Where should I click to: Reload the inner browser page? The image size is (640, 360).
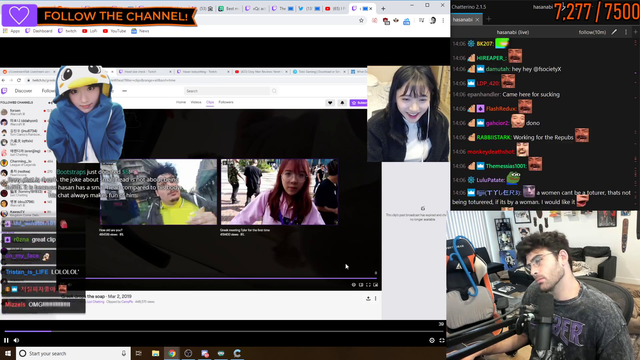click(x=19, y=80)
